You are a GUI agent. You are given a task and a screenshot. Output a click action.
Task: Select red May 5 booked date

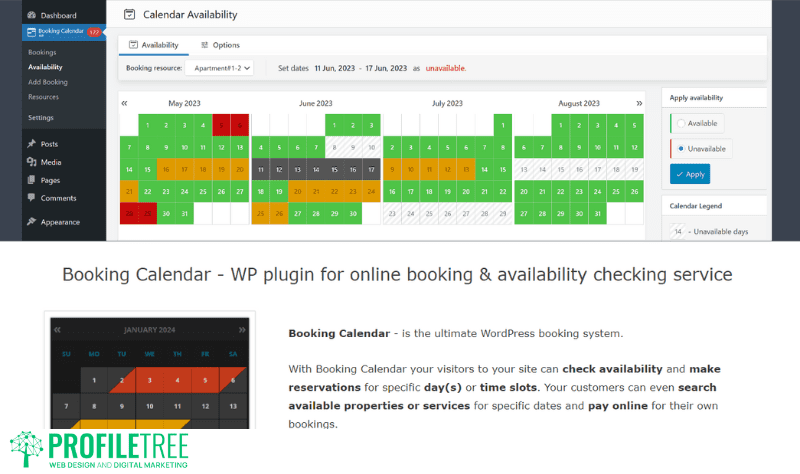(x=221, y=125)
